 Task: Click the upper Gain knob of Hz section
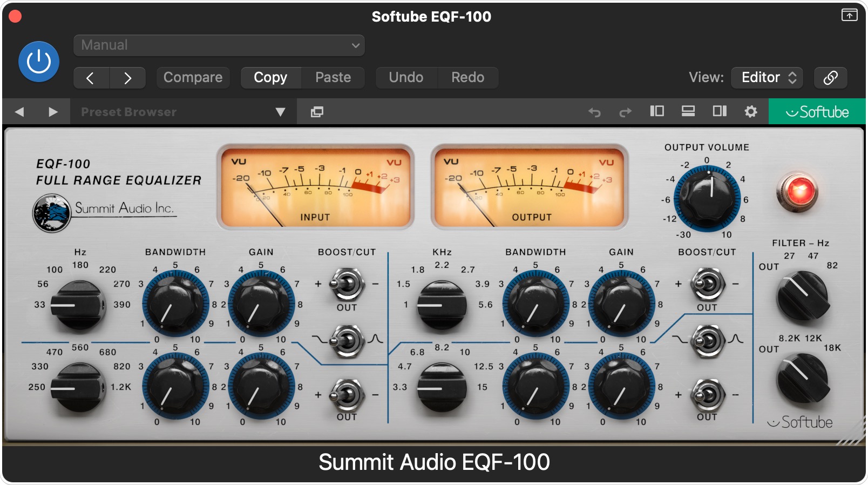point(261,304)
